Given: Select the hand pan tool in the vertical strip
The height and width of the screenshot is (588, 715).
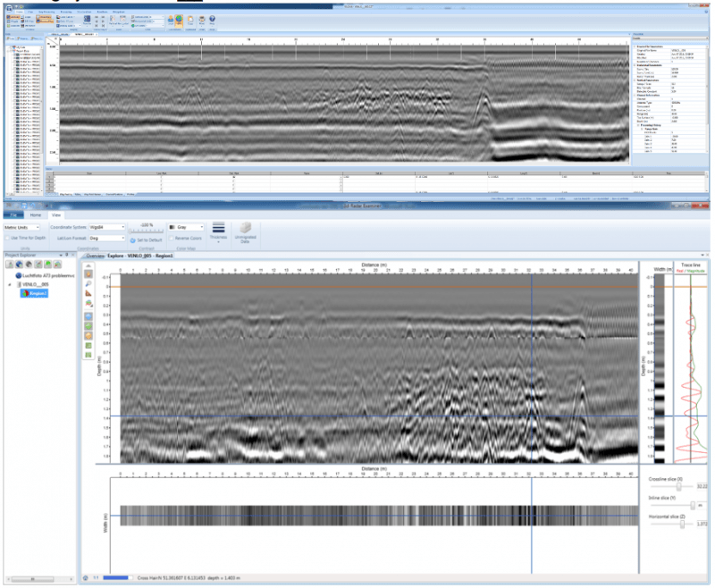Looking at the screenshot, I should coord(88,273).
